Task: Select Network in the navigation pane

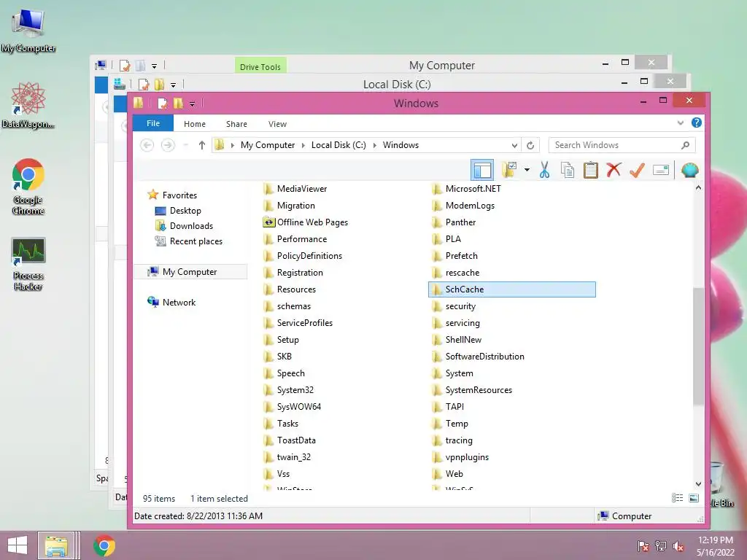Action: 179,302
